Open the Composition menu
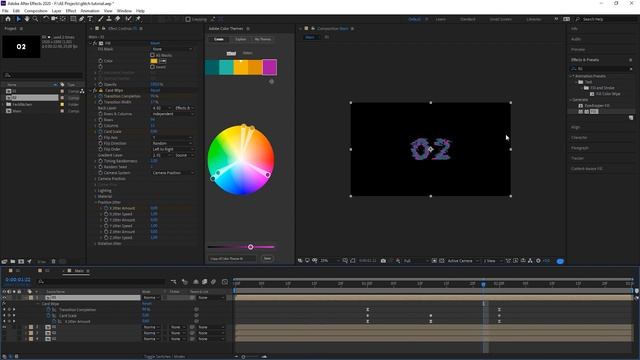640x360 pixels. pos(36,11)
